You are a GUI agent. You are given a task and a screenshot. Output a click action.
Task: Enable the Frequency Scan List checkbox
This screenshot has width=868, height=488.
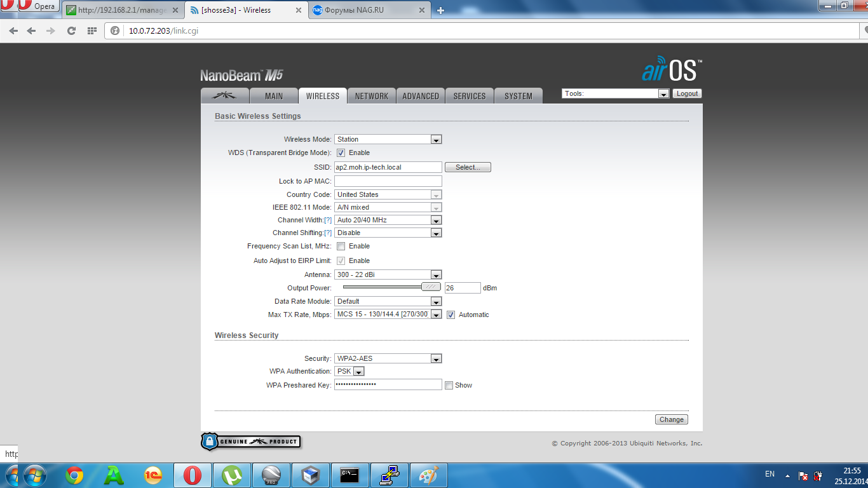pos(341,246)
